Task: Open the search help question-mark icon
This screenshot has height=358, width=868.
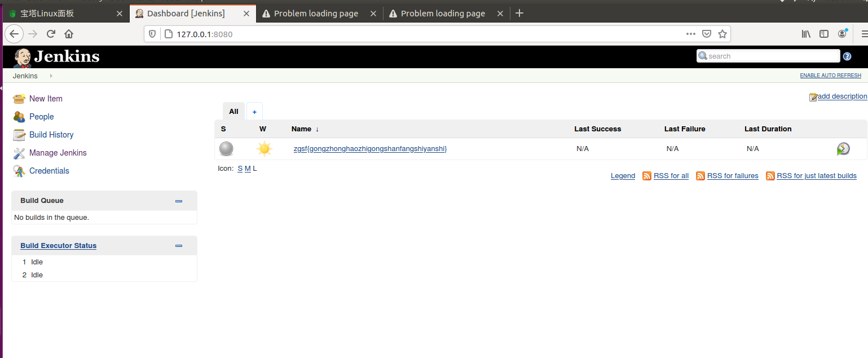Action: tap(847, 56)
